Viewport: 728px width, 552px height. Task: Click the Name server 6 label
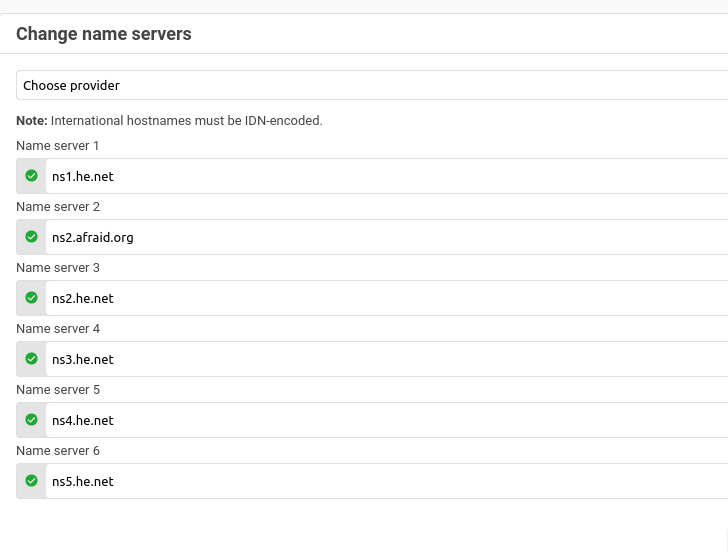(x=58, y=451)
